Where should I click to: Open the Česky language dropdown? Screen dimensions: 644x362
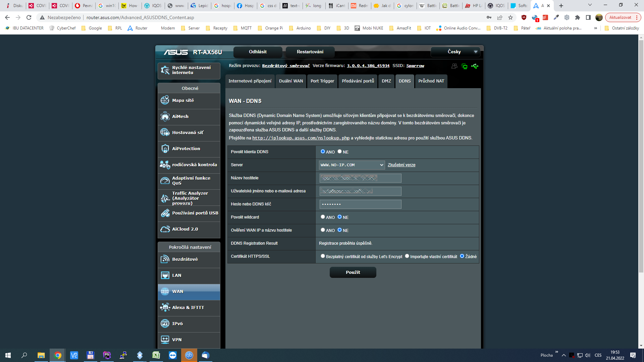click(455, 52)
